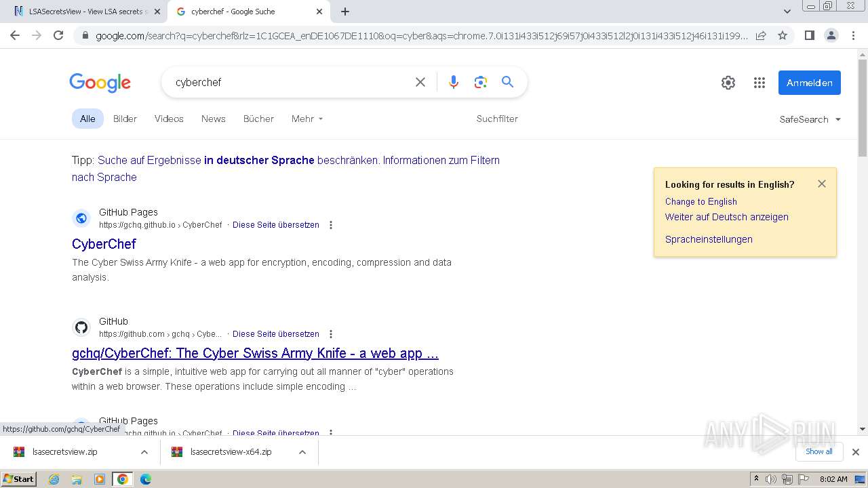The height and width of the screenshot is (488, 868).
Task: Clear the search query with the X
Action: coord(420,82)
